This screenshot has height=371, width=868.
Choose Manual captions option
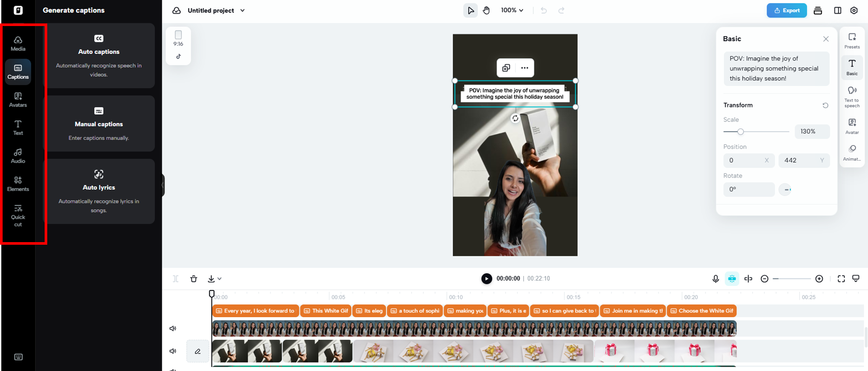(99, 124)
